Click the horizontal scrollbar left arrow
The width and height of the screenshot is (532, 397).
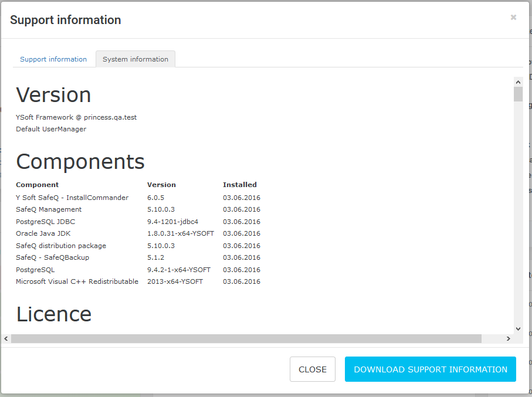pos(6,339)
